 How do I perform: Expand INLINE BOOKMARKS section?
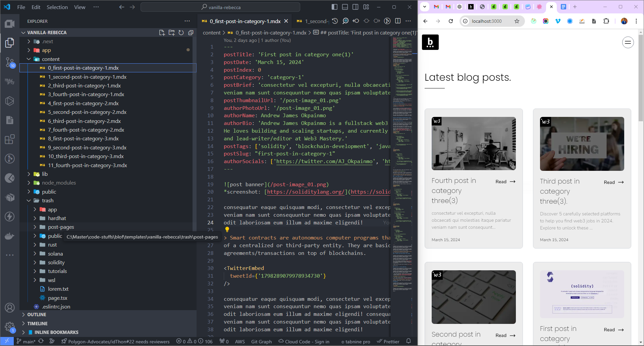point(108,332)
